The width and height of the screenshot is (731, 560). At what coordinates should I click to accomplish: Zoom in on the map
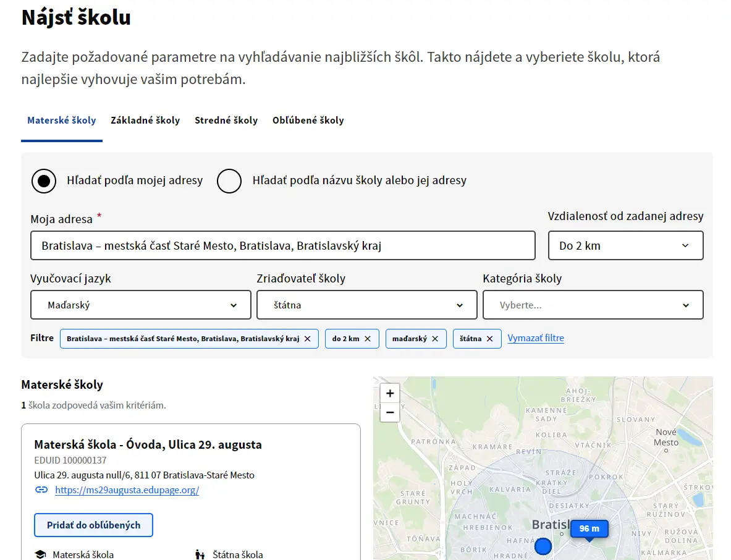(390, 393)
